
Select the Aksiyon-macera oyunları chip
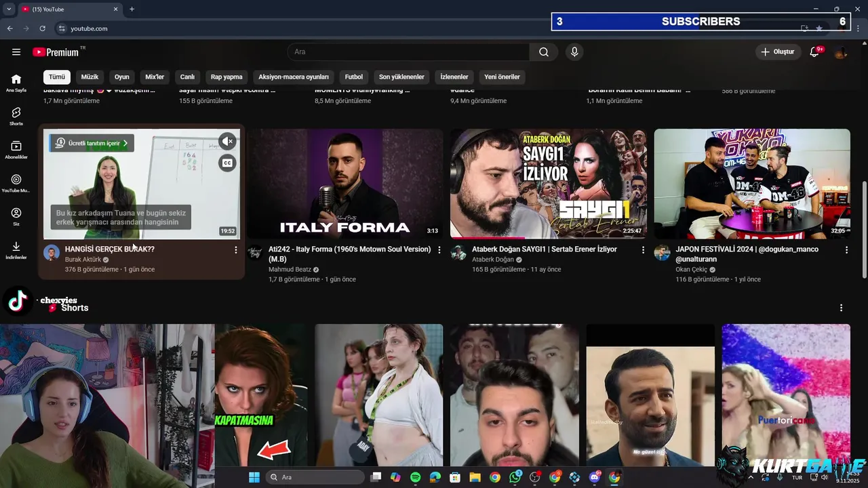294,77
